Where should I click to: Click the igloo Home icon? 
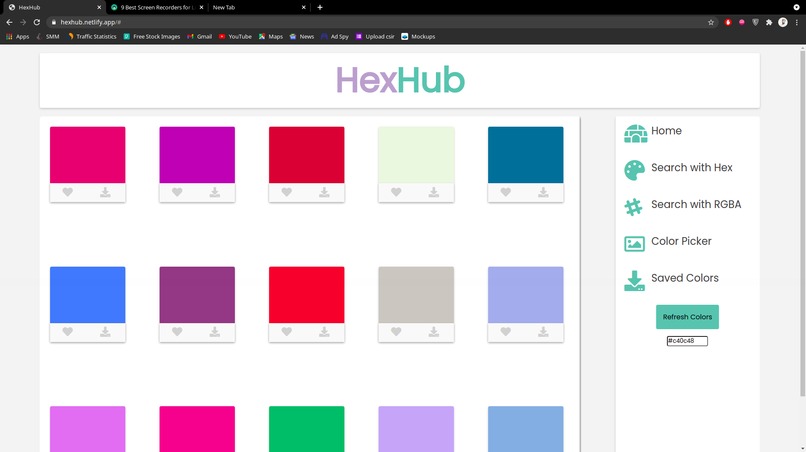coord(635,134)
